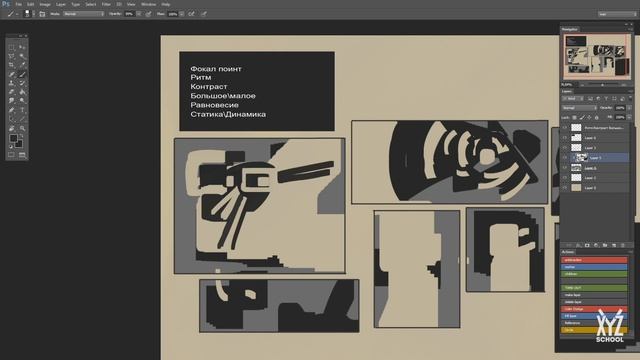Click the Add layer style fx icon
640x360 pixels.
tap(578, 245)
